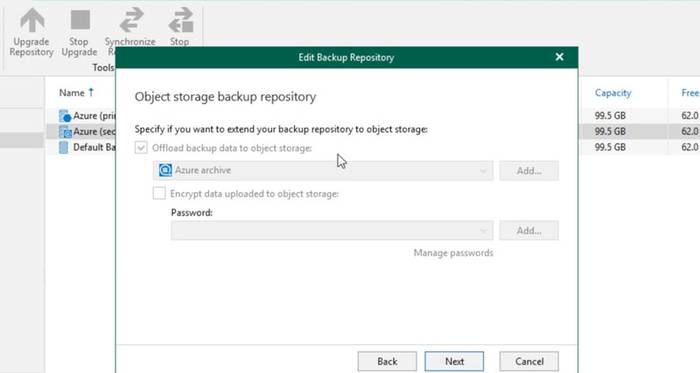Click the Azure archive storage icon
Viewport: 700px width, 373px height.
pyautogui.click(x=165, y=170)
